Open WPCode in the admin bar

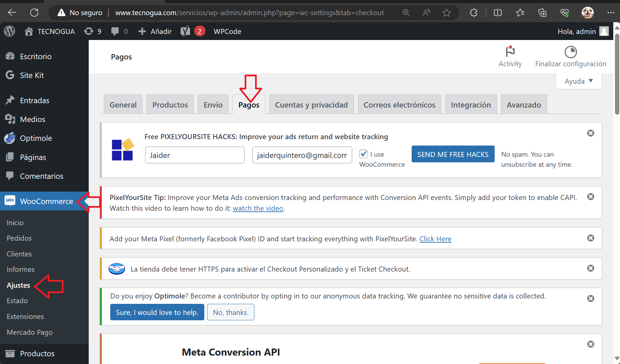[228, 31]
